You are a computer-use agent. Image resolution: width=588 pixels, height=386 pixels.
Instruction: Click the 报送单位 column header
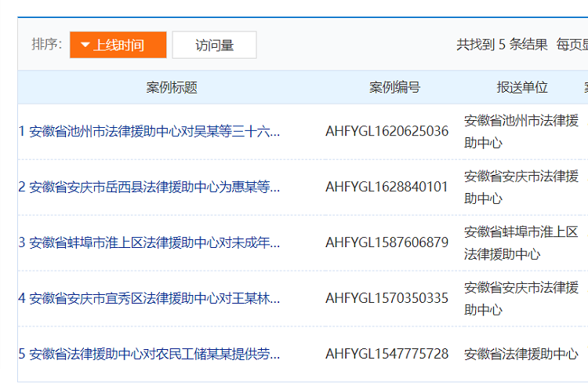tap(522, 87)
